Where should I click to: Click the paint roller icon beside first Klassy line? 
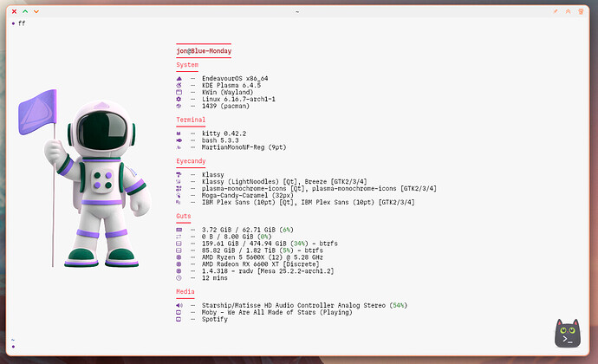click(x=179, y=175)
